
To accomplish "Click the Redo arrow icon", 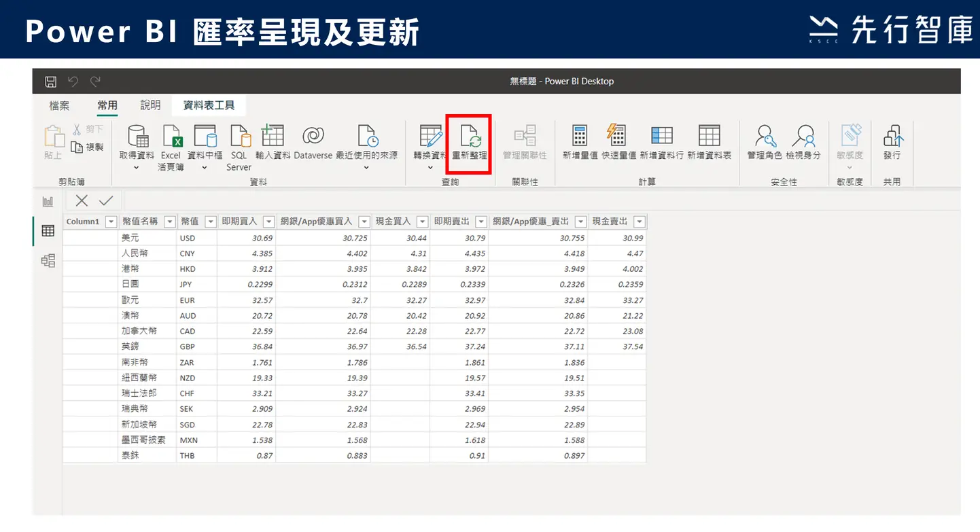I will click(x=96, y=82).
